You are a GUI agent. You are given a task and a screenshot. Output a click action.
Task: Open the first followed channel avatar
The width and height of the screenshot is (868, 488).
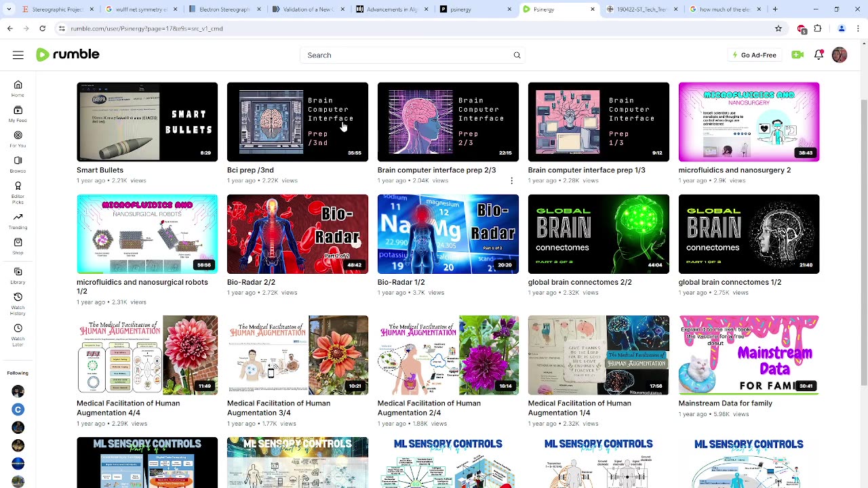click(18, 391)
